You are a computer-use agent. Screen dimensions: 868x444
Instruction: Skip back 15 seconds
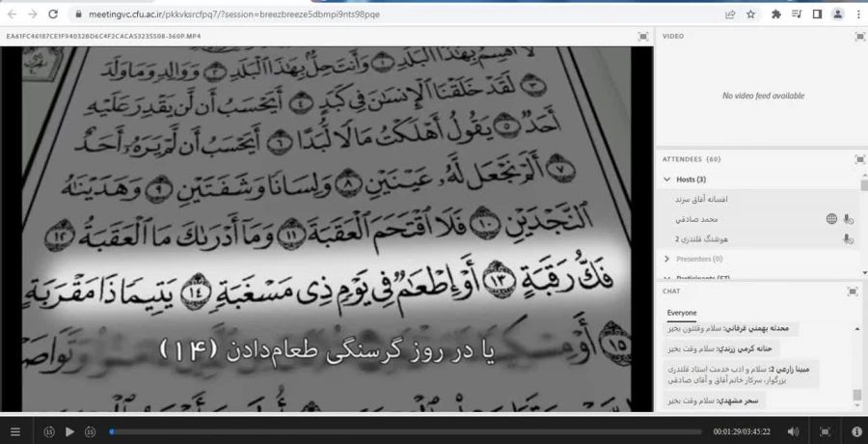click(x=49, y=431)
